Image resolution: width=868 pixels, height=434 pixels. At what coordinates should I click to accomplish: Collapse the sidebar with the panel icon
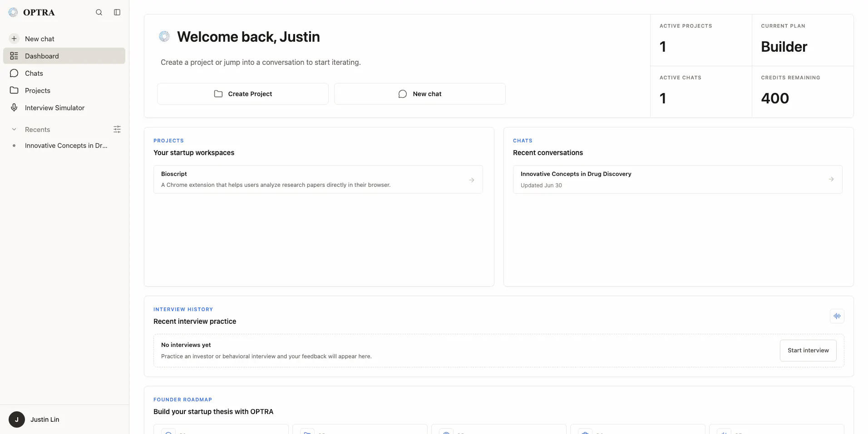point(117,12)
